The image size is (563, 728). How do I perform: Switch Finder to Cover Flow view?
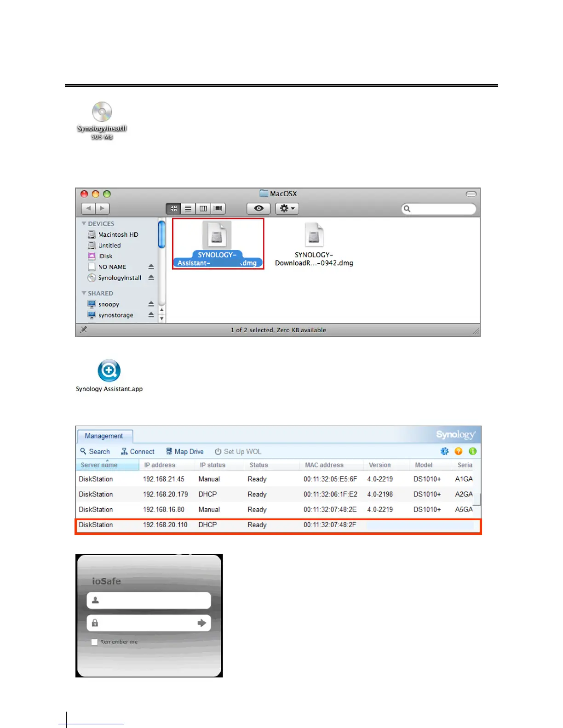218,209
